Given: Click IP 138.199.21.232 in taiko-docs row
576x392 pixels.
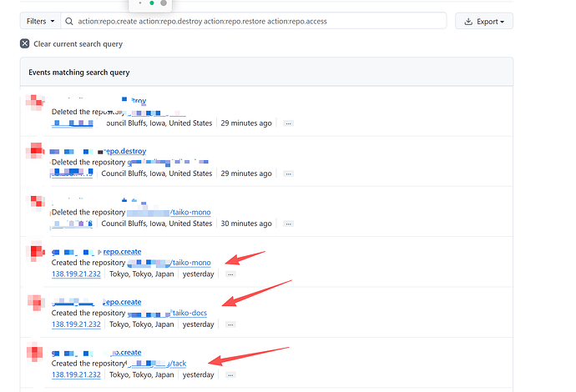Looking at the screenshot, I should (76, 324).
